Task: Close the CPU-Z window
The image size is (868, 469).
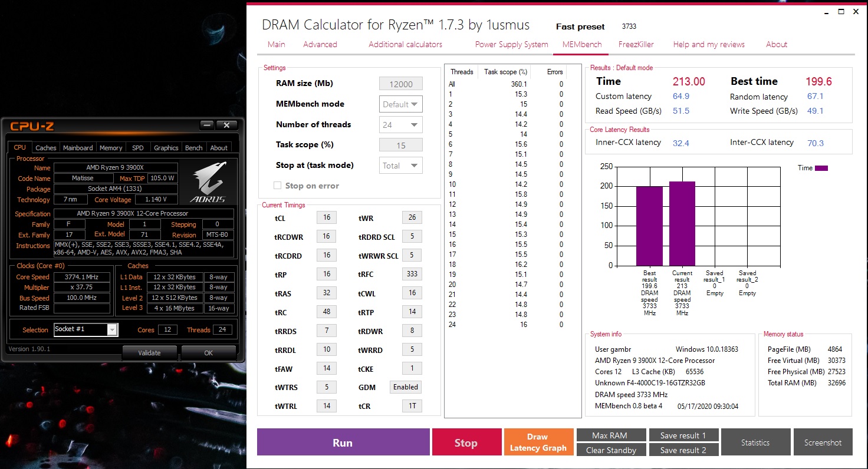Action: (x=226, y=125)
